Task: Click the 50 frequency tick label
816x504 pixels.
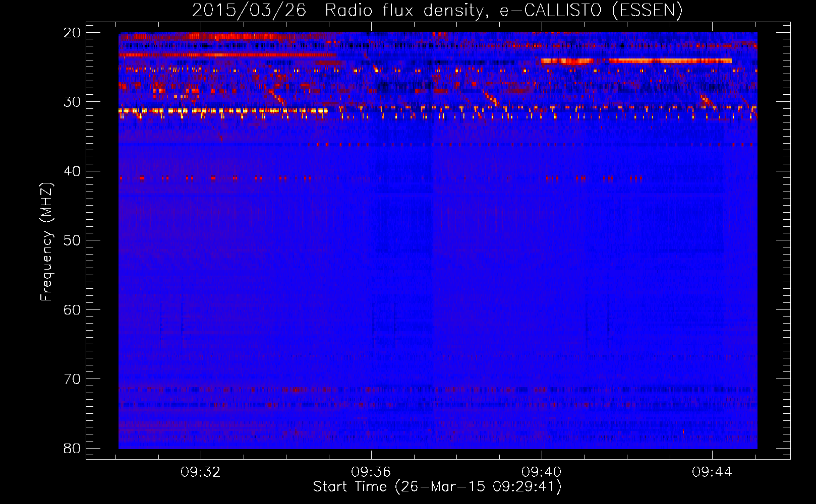Action: click(72, 240)
